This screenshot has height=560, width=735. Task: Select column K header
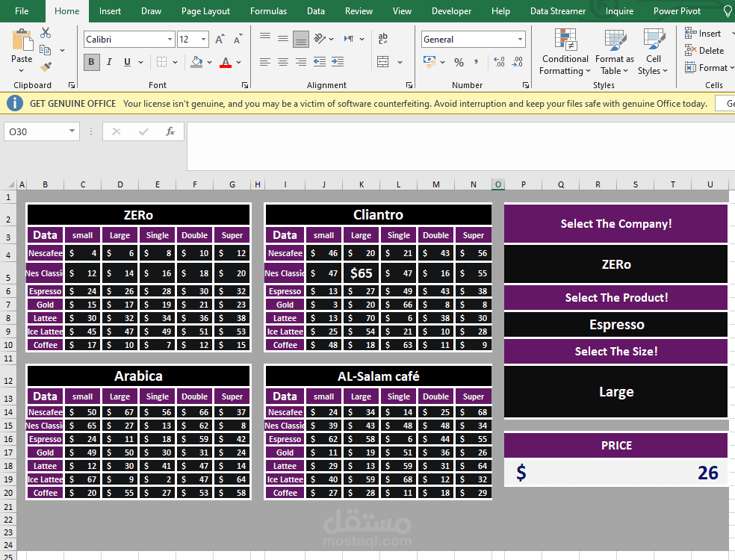click(x=362, y=184)
